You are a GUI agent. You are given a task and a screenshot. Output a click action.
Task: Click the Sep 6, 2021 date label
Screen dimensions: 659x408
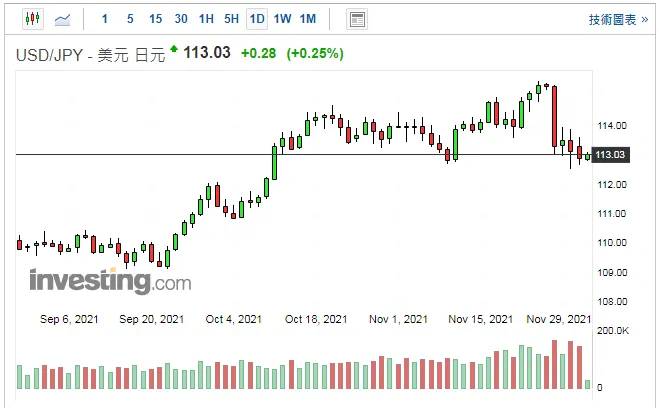click(x=69, y=319)
